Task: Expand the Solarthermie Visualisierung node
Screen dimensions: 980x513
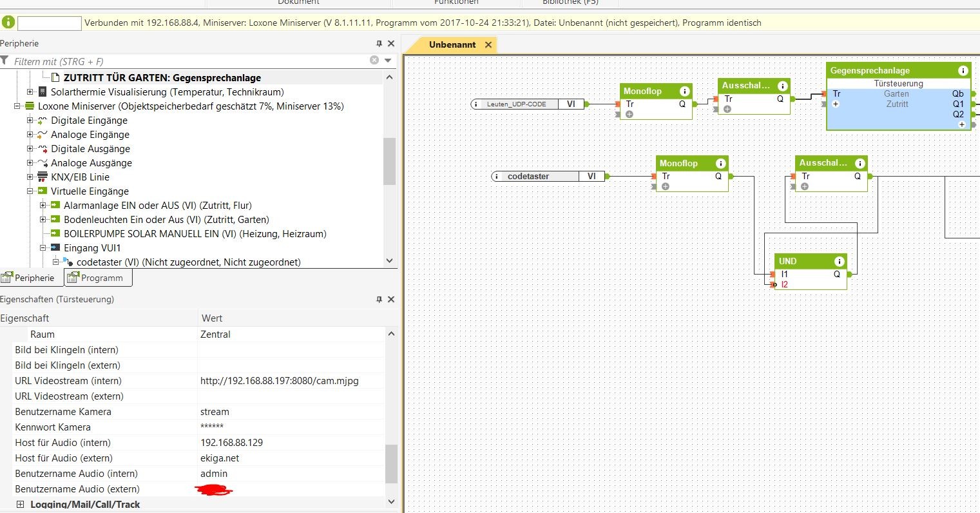Action: [x=30, y=92]
